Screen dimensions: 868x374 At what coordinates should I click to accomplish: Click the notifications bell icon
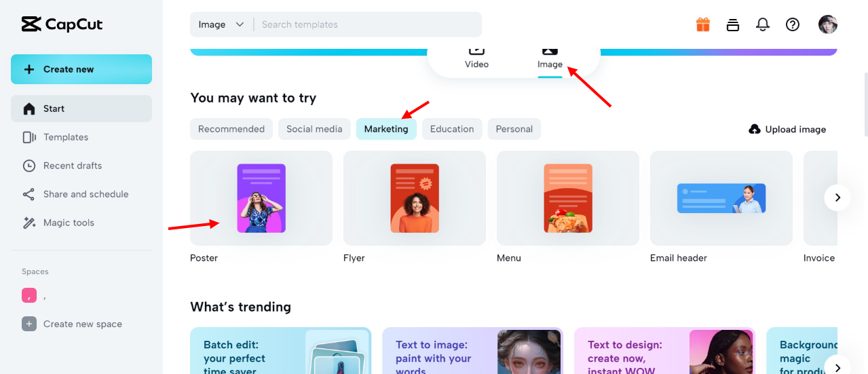click(763, 25)
